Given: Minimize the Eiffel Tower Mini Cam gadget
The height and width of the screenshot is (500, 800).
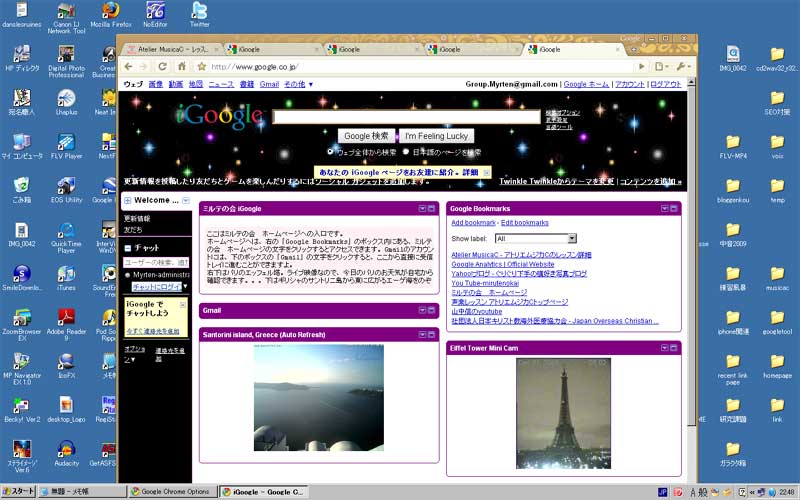Looking at the screenshot, I should 674,348.
